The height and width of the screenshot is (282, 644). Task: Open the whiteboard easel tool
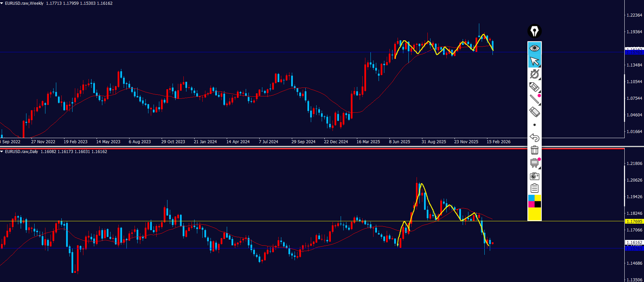pos(535,163)
